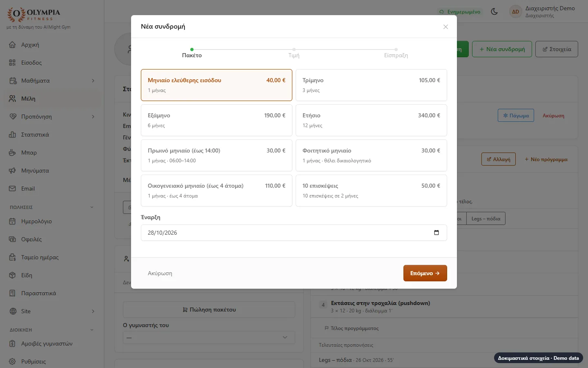Image resolution: width=588 pixels, height=368 pixels.
Task: Click the Πώληση πακέτου button
Action: [x=209, y=310]
